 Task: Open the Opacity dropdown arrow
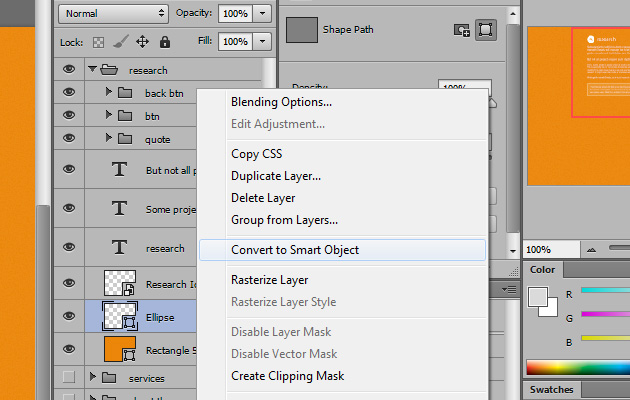point(262,13)
